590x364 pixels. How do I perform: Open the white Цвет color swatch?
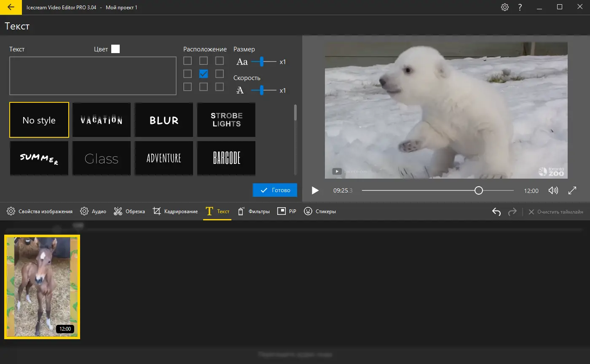pos(115,49)
